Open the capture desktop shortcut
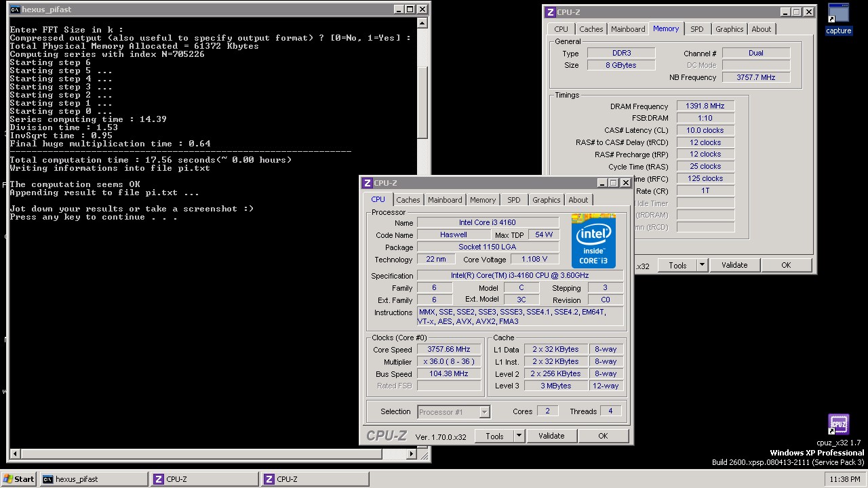 [x=838, y=19]
